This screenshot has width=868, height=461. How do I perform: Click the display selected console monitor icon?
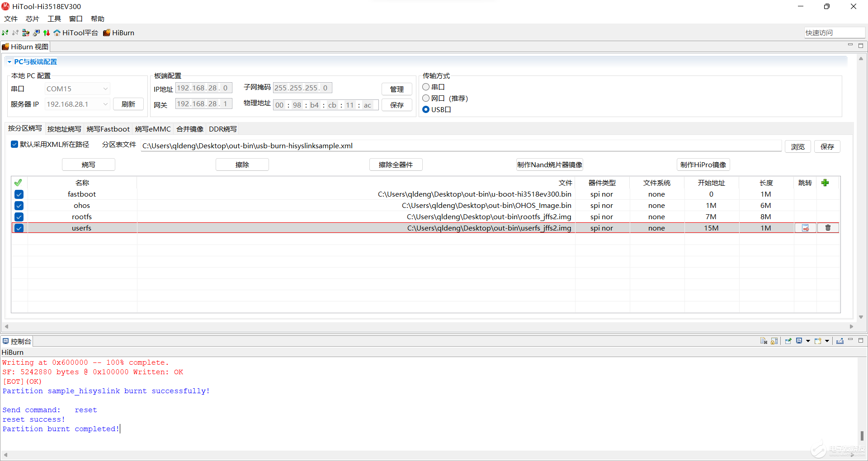point(799,341)
